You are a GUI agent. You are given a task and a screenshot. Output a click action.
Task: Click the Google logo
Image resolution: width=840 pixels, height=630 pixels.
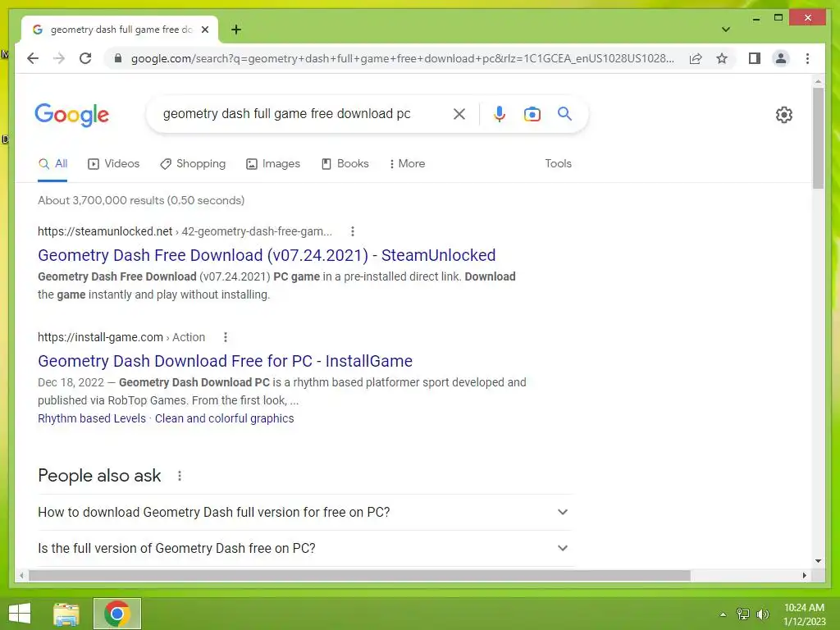coord(72,115)
